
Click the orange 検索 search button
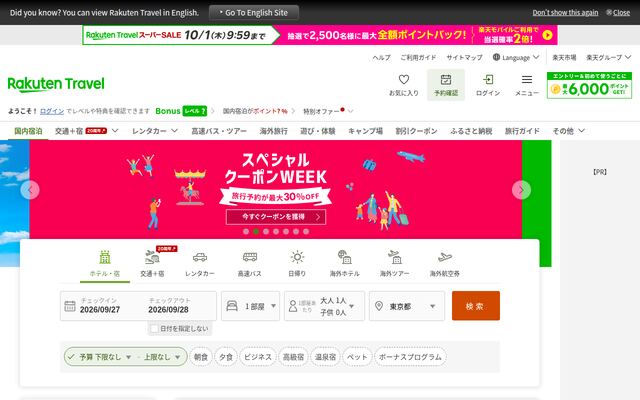476,306
